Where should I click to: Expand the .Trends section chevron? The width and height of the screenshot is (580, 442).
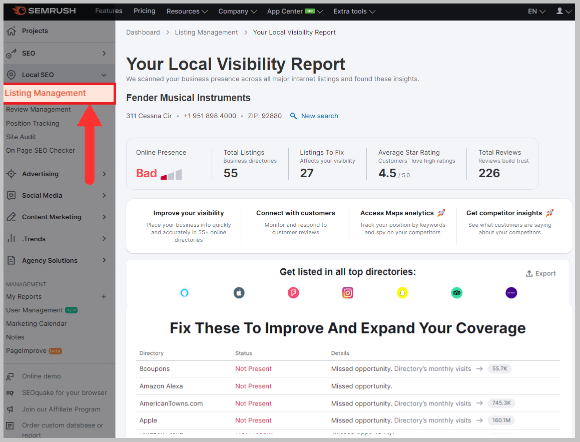pos(104,239)
